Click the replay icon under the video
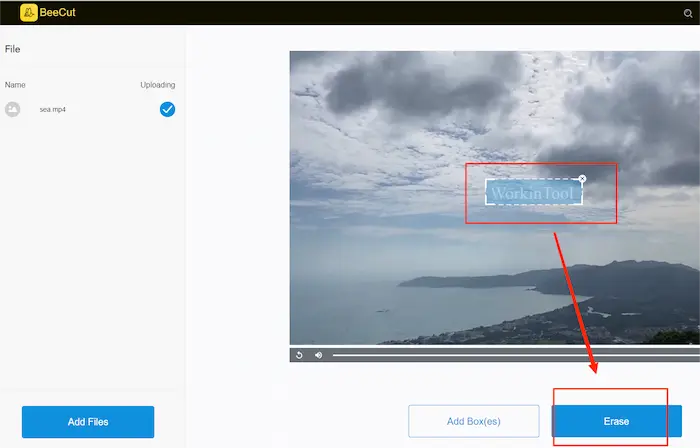 click(299, 354)
